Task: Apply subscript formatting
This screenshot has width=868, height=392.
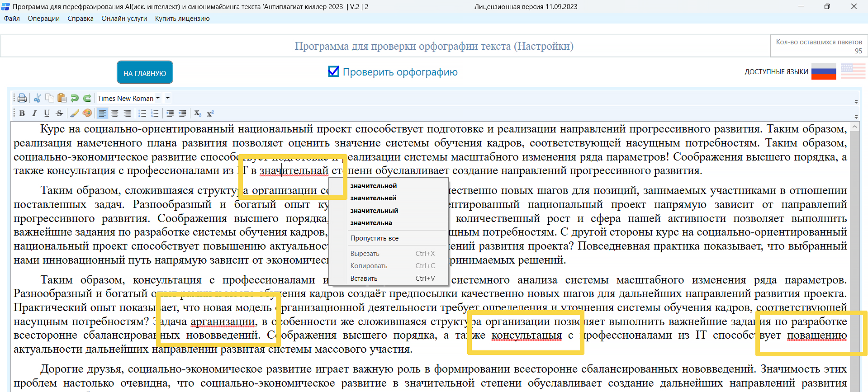Action: pyautogui.click(x=198, y=113)
